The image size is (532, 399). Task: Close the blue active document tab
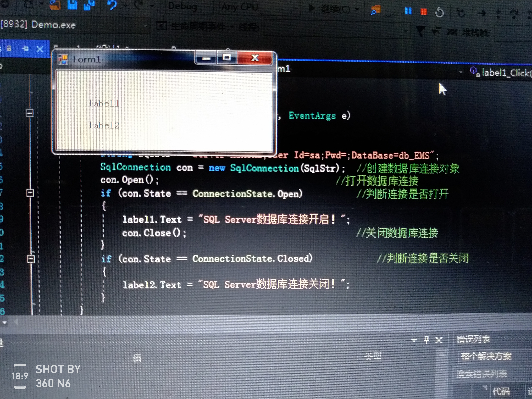[x=40, y=49]
